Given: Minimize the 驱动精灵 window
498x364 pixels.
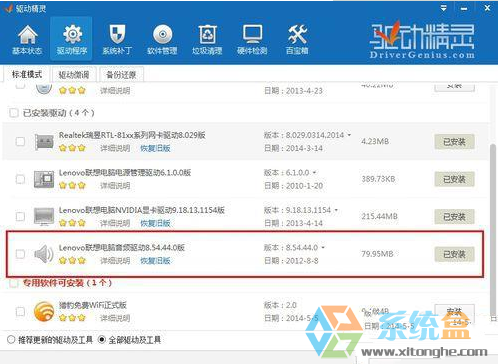Looking at the screenshot, I should 464,8.
